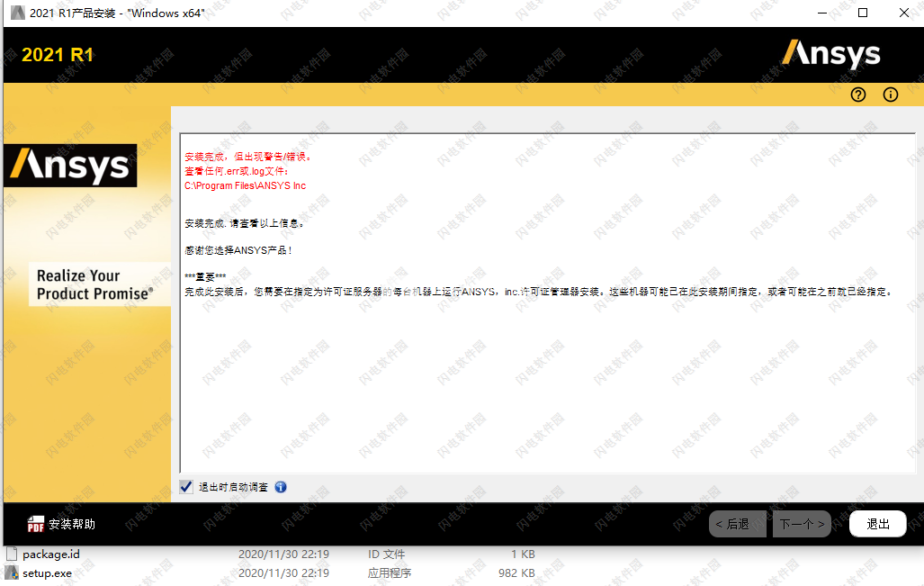Open the PDF installation help icon
The image size is (924, 586).
[x=35, y=524]
